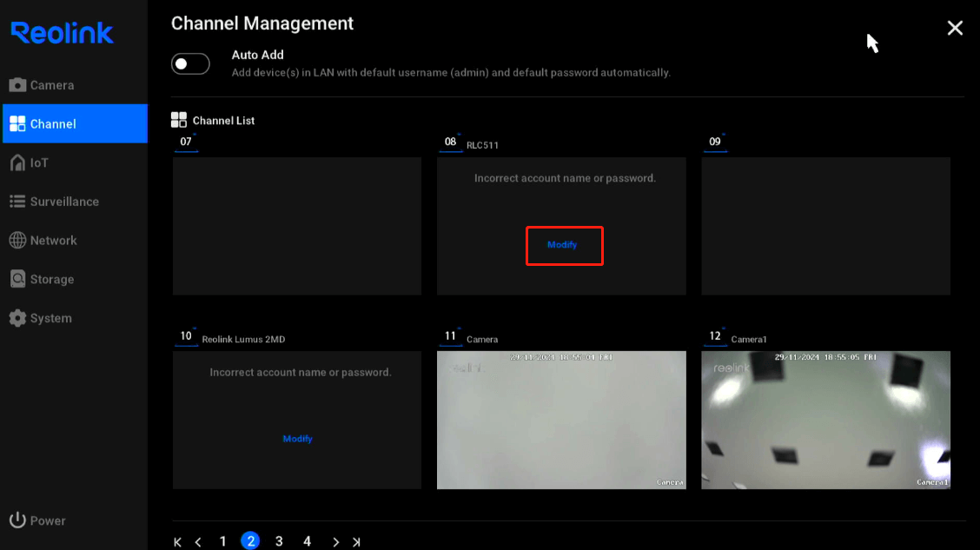This screenshot has height=550, width=980.
Task: Open channel 11 Camera preview
Action: click(561, 420)
